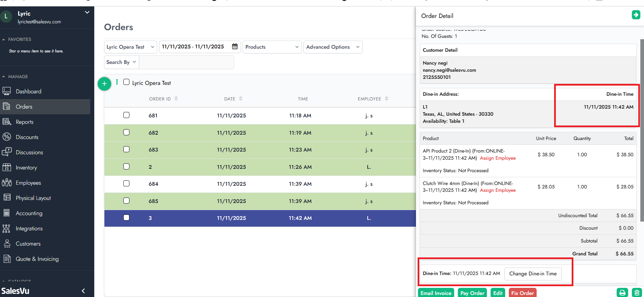The width and height of the screenshot is (644, 297).
Task: Click the search text input field
Action: pyautogui.click(x=186, y=62)
